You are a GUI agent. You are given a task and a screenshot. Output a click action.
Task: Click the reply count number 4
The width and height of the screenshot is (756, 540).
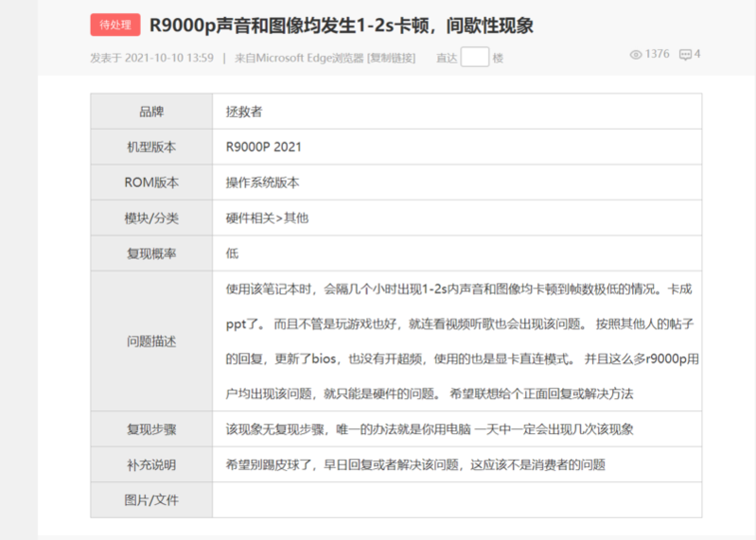click(x=697, y=55)
